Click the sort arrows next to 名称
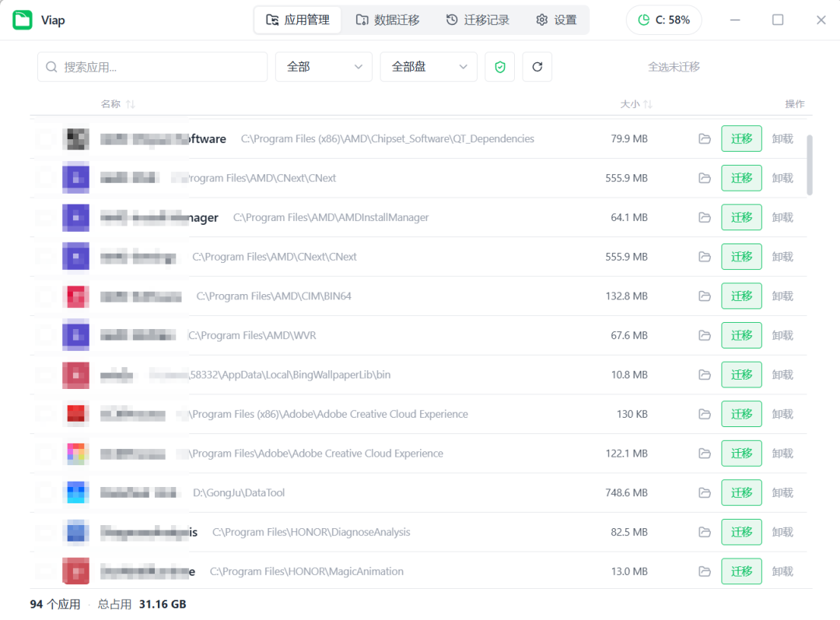Image resolution: width=840 pixels, height=620 pixels. (130, 104)
